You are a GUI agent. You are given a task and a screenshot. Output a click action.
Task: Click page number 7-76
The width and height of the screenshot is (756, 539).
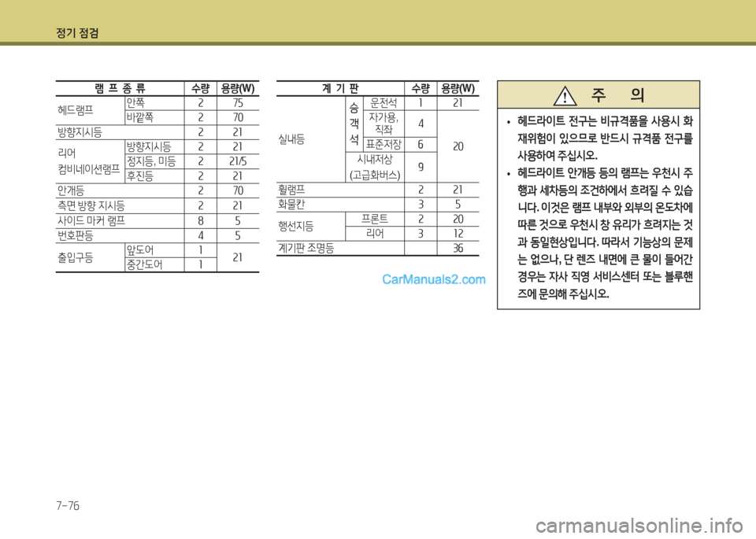(68, 506)
